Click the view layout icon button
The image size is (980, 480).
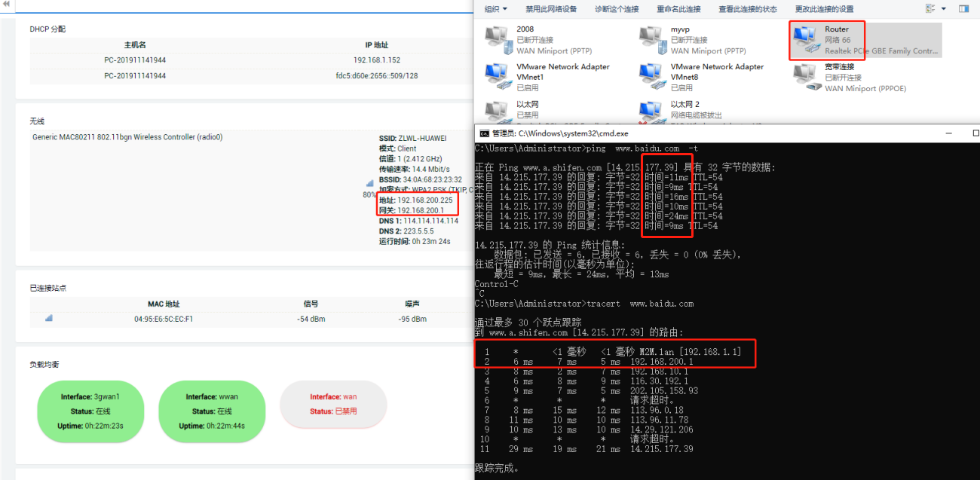click(931, 9)
